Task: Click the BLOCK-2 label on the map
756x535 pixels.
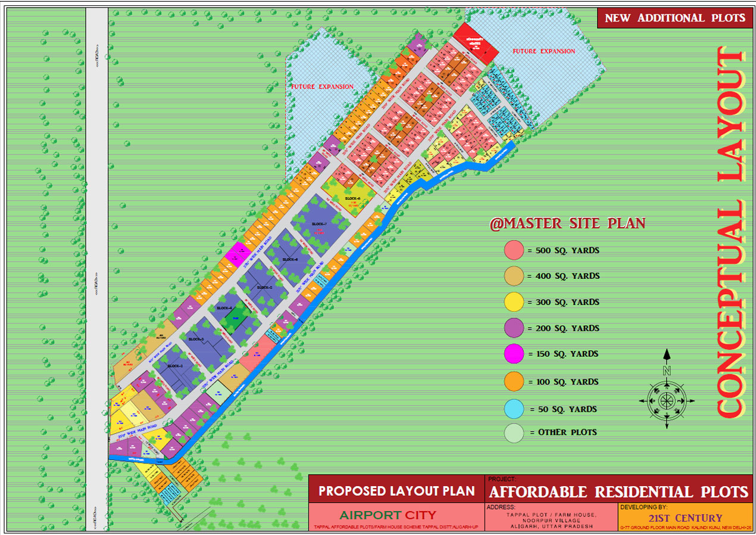Action: click(175, 366)
